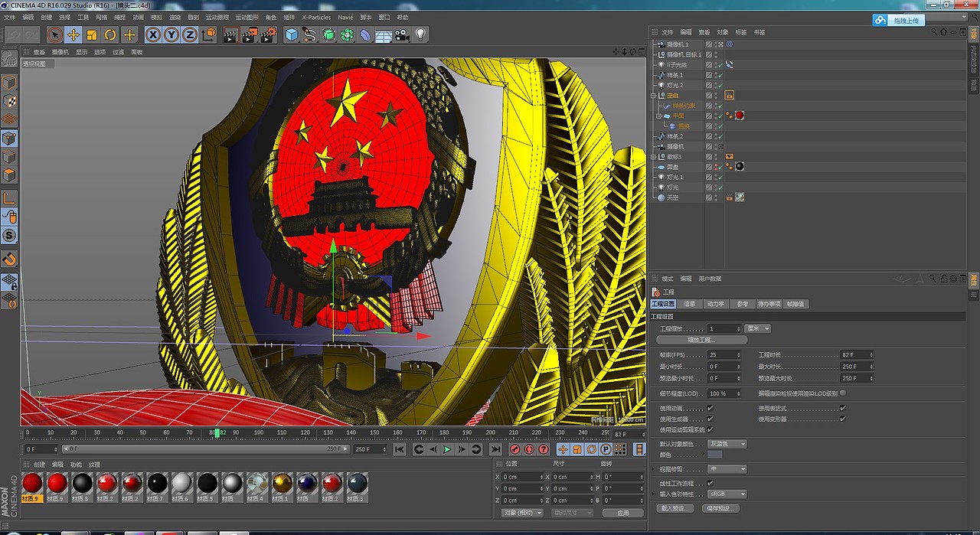Screen dimensions: 980x535
Task: Go to start of animation
Action: (400, 449)
